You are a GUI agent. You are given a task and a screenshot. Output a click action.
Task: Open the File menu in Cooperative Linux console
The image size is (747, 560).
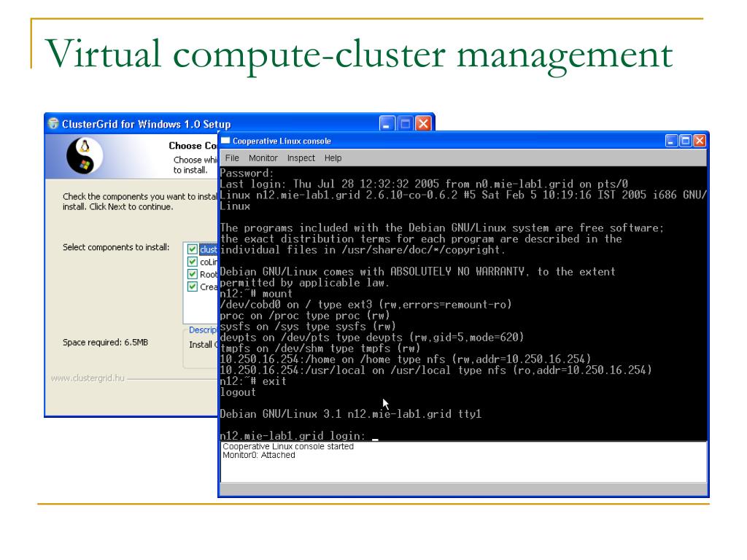pyautogui.click(x=232, y=158)
